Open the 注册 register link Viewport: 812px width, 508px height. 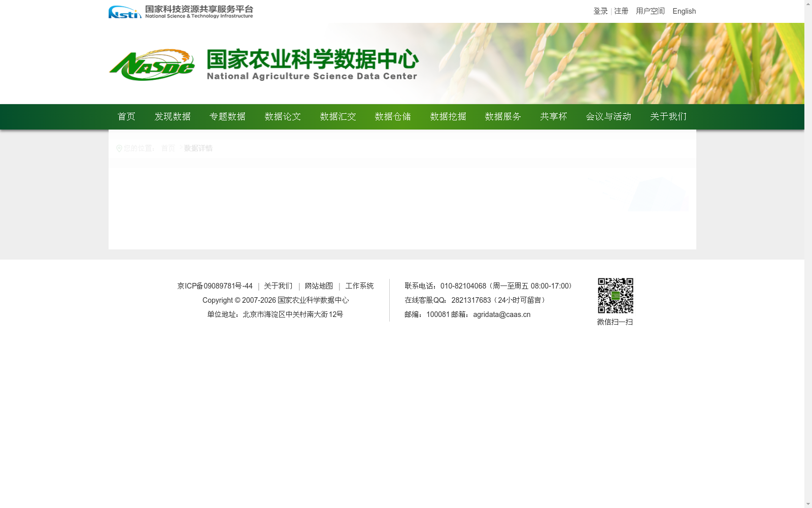pyautogui.click(x=621, y=11)
